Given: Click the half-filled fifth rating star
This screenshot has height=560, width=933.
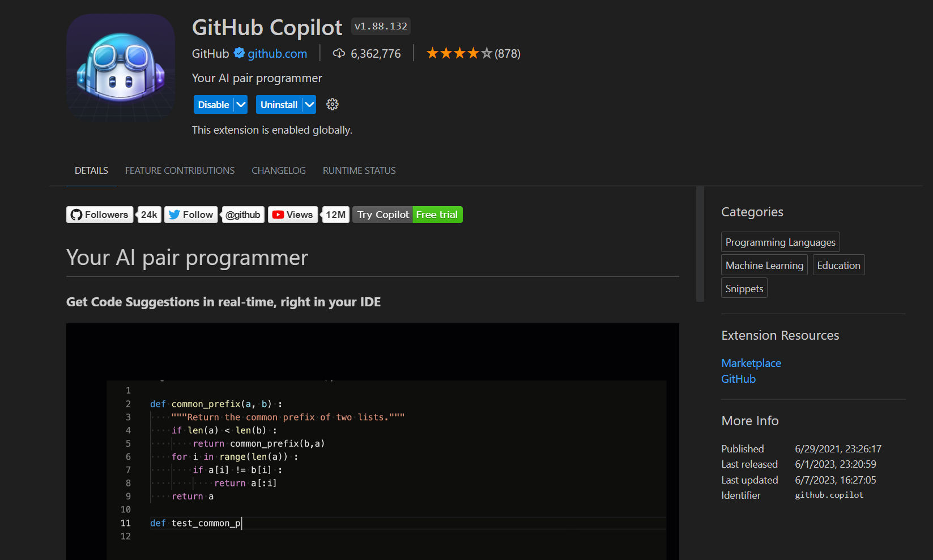Looking at the screenshot, I should (x=485, y=53).
